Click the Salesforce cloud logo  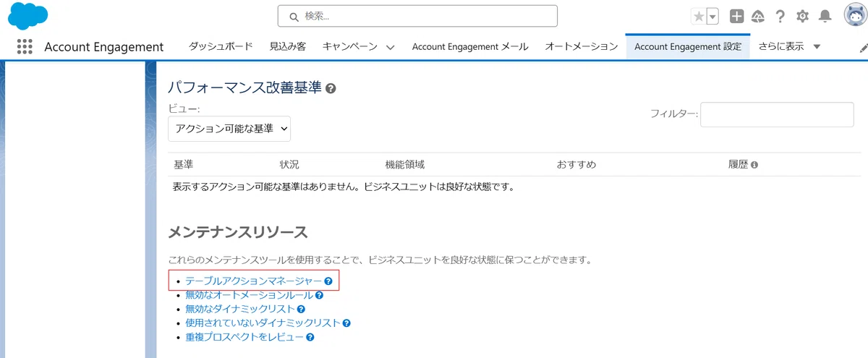point(28,16)
